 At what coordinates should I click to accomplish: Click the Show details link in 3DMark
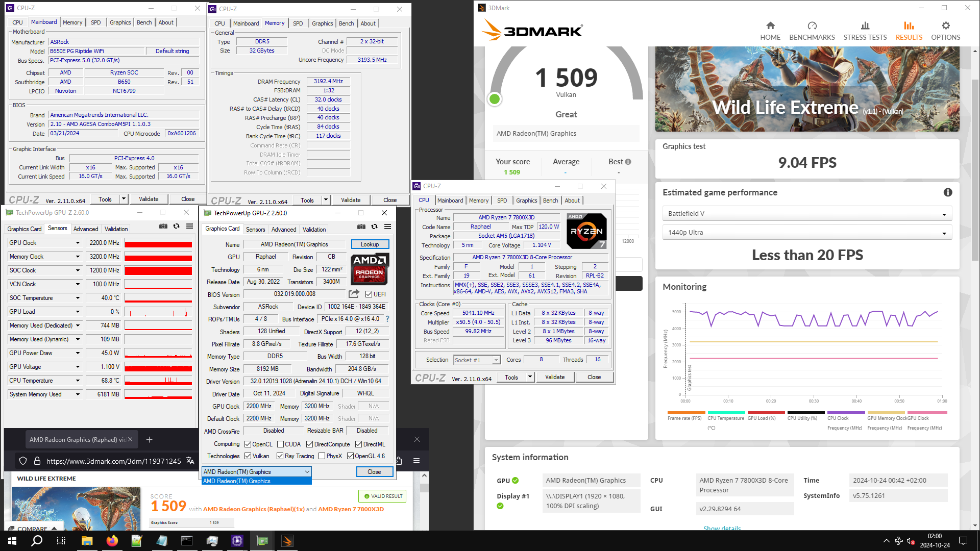pyautogui.click(x=722, y=528)
